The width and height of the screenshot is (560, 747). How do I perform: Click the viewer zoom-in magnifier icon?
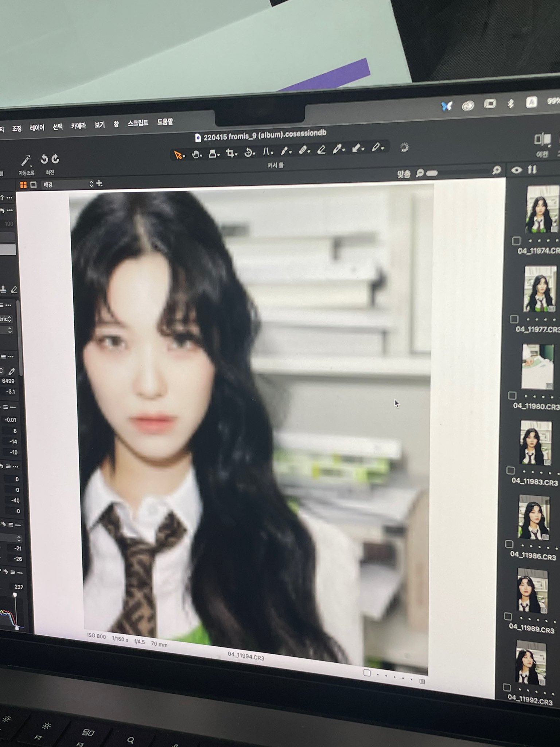[x=496, y=170]
